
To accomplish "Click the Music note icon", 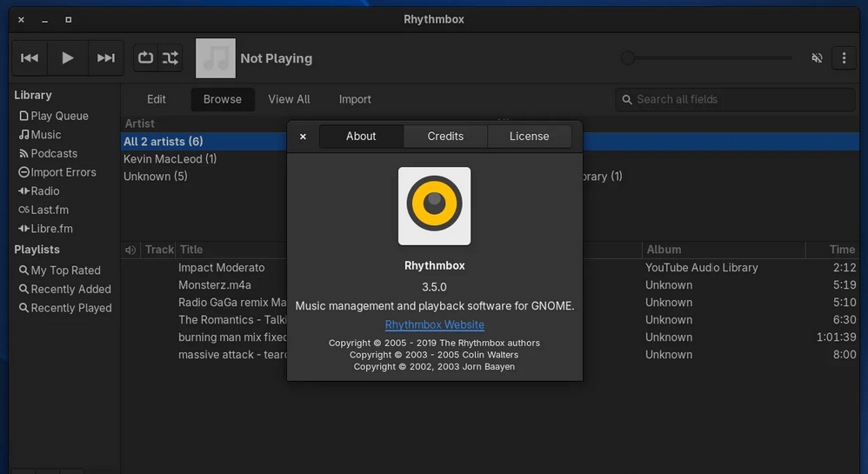I will [x=23, y=135].
